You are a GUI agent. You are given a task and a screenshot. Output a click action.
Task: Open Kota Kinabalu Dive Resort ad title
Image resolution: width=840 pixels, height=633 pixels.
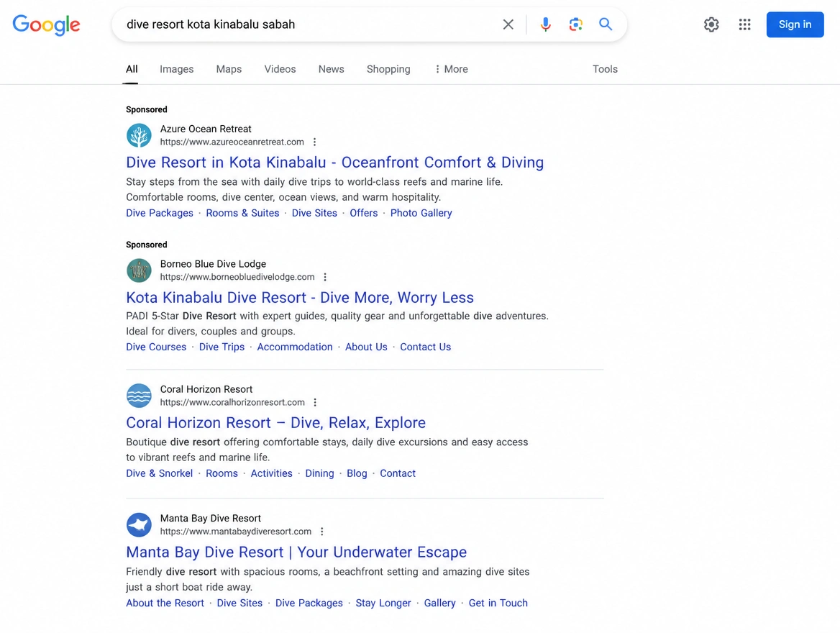point(300,298)
